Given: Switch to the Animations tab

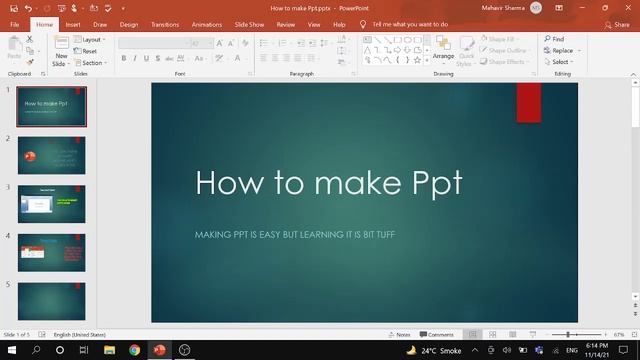Looking at the screenshot, I should pyautogui.click(x=207, y=24).
